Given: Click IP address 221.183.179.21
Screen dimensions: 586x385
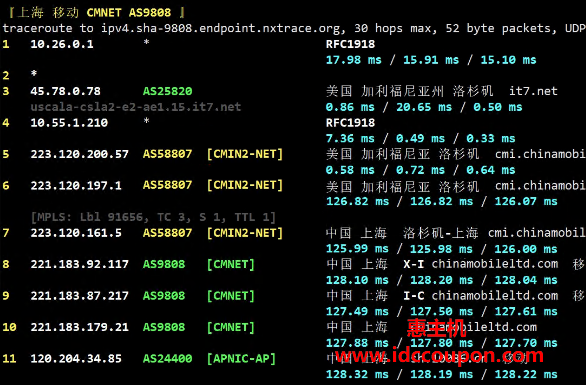Looking at the screenshot, I should pos(80,327).
